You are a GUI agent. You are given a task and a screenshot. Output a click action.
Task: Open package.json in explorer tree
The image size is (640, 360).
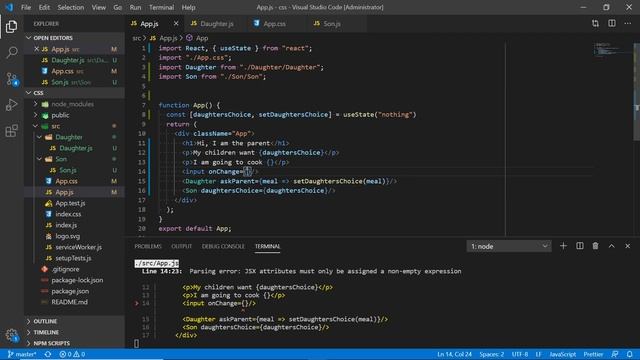tap(70, 291)
